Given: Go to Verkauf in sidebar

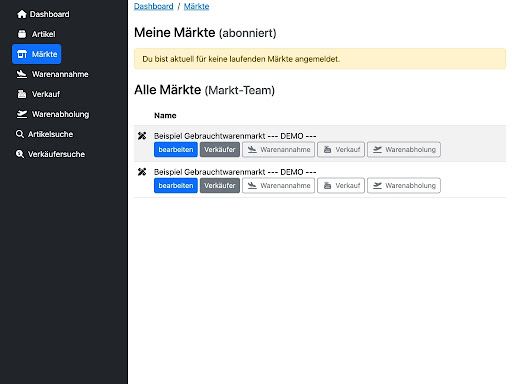Looking at the screenshot, I should click(x=38, y=94).
